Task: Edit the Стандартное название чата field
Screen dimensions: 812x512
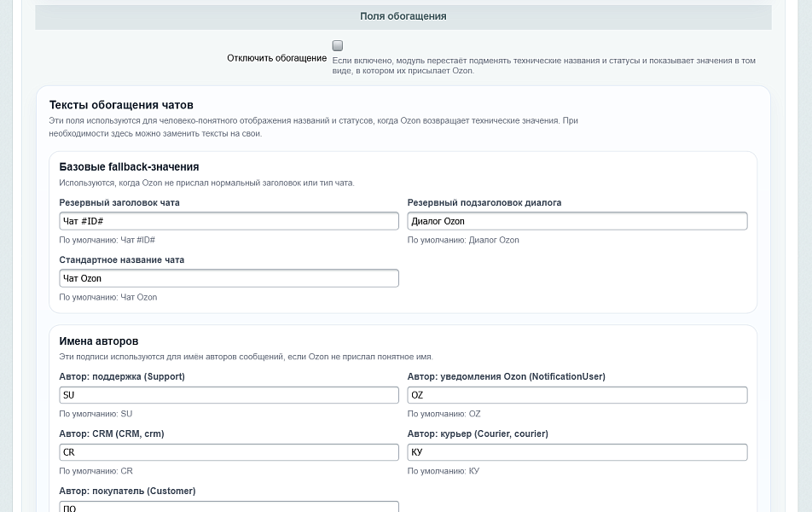Action: pos(229,278)
